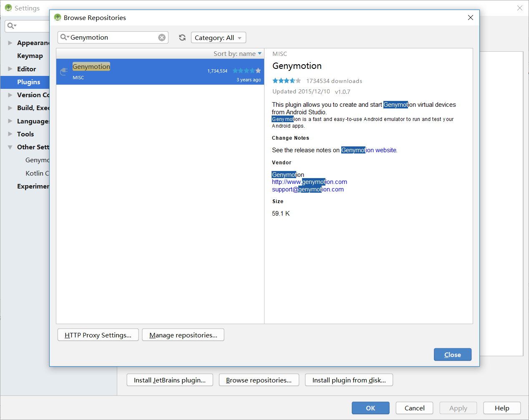Click Genymotion title in details pane

click(297, 66)
